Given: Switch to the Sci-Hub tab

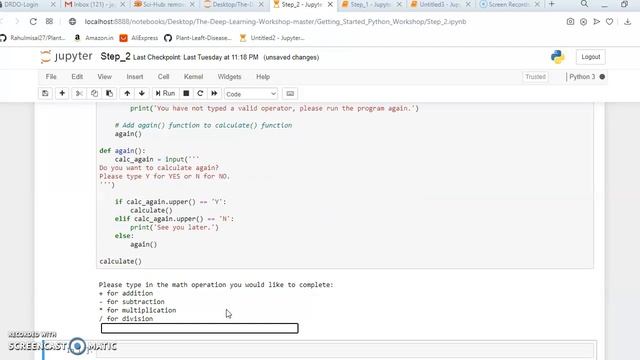Looking at the screenshot, I should (163, 4).
